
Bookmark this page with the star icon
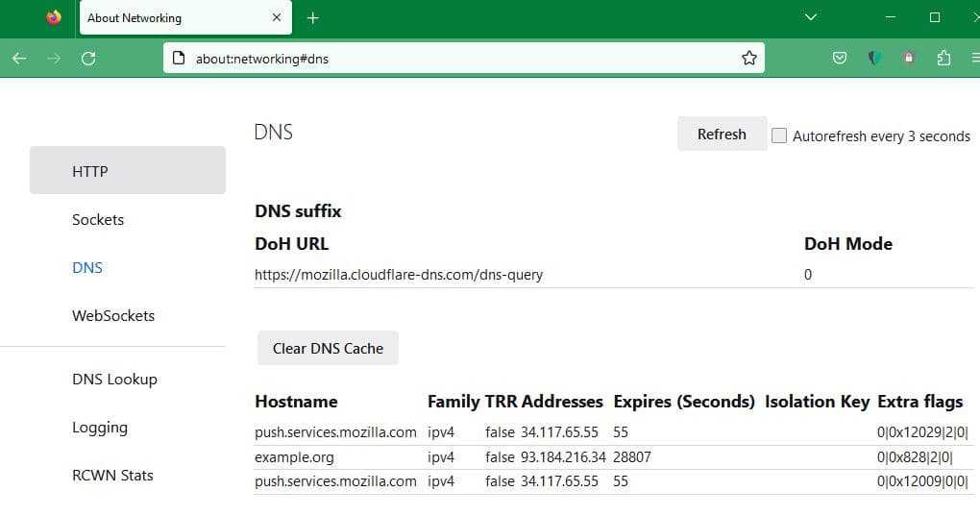[749, 59]
